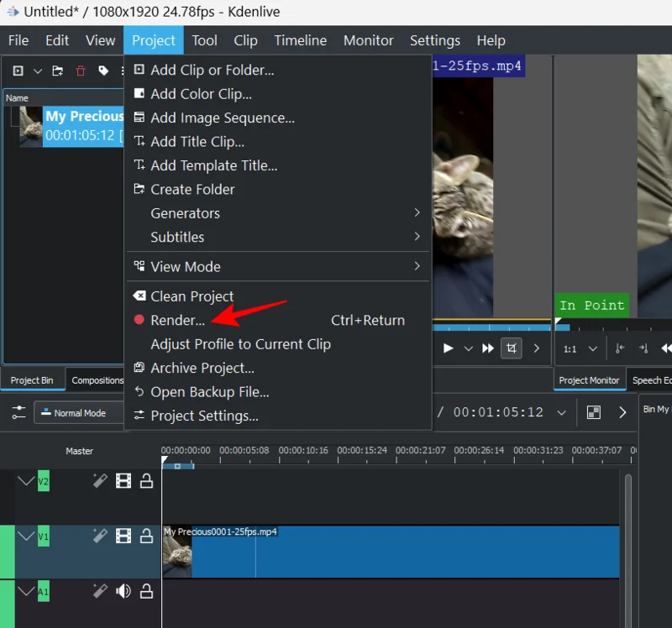Mute the A1 audio track
The image size is (672, 628).
click(x=123, y=592)
